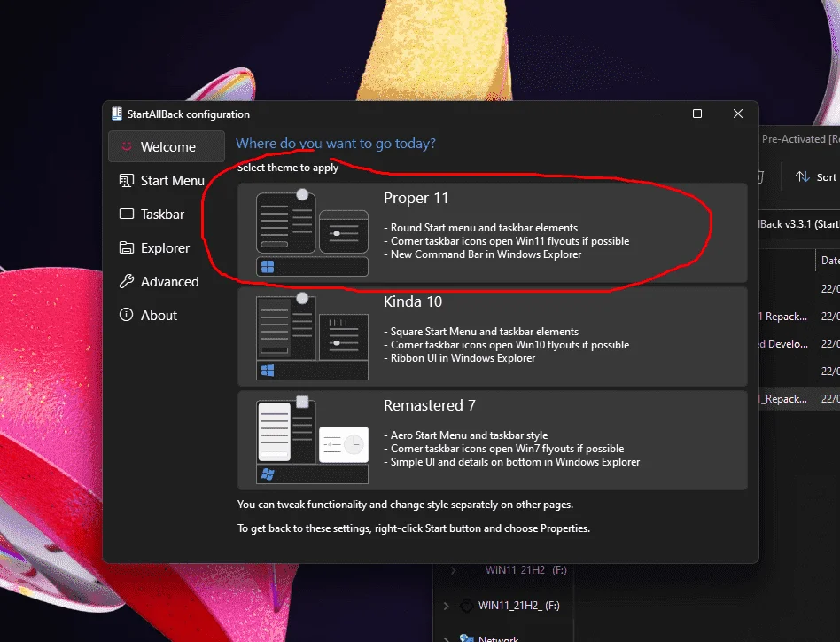
Task: Click the Sort arrows icon in Explorer
Action: pyautogui.click(x=802, y=176)
